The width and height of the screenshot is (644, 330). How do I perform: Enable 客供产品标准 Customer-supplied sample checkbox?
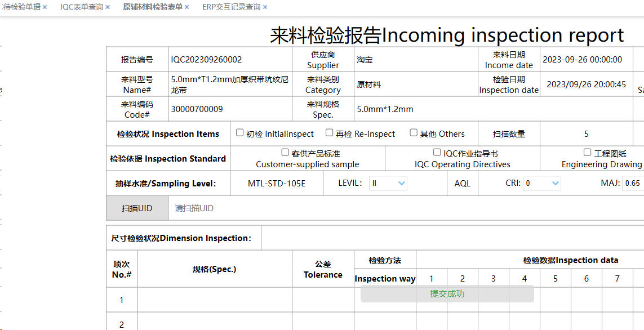pyautogui.click(x=285, y=153)
